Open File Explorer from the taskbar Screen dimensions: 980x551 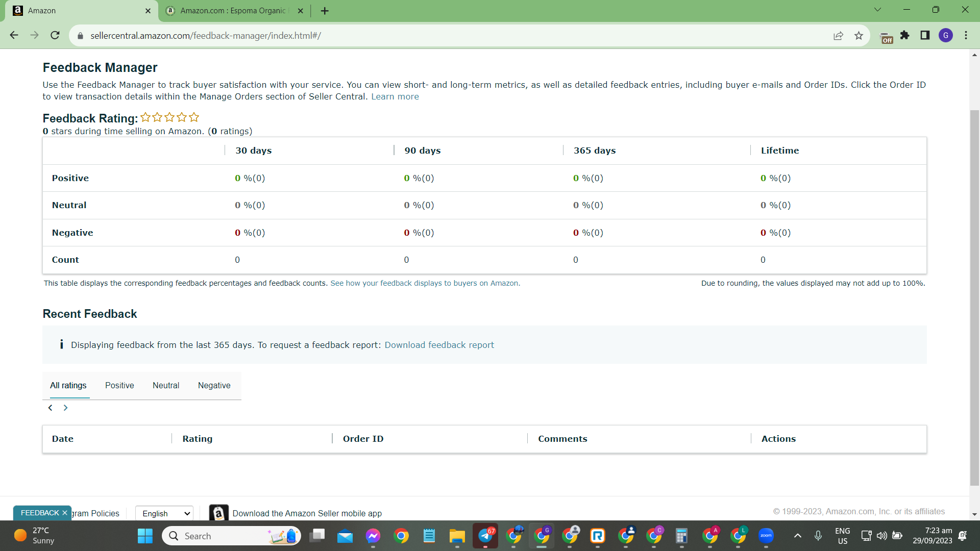click(457, 536)
